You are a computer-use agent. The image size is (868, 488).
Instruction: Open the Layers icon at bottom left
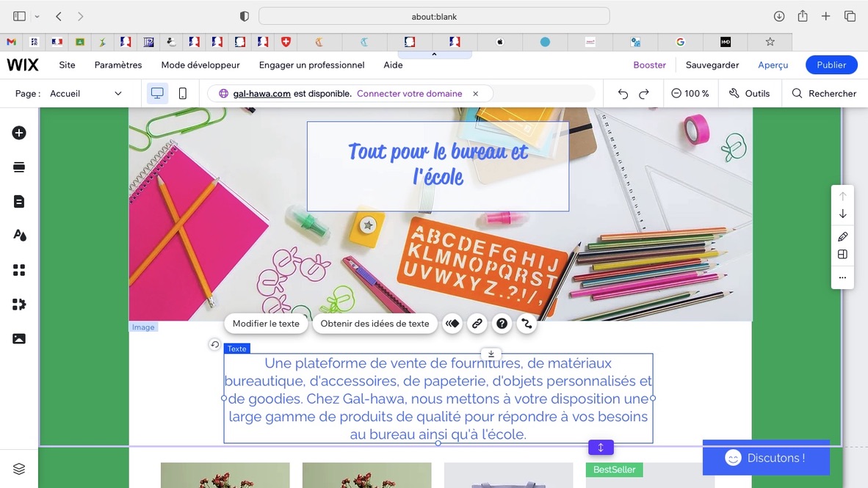(19, 469)
